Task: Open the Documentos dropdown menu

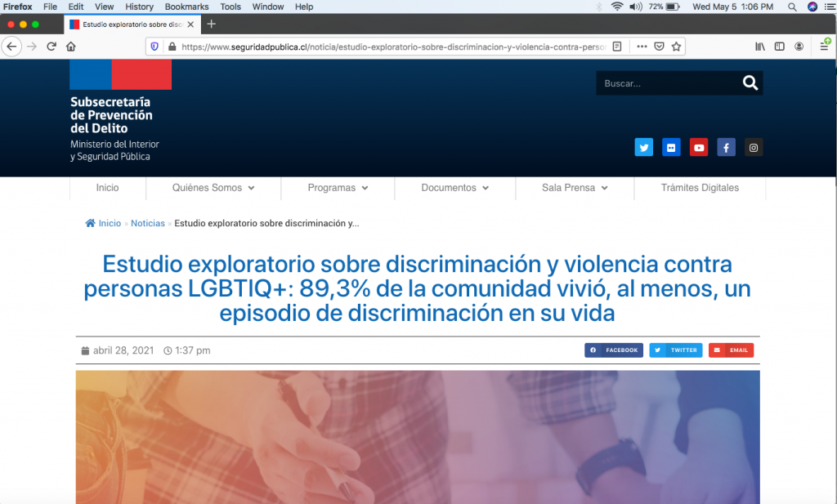Action: 454,188
